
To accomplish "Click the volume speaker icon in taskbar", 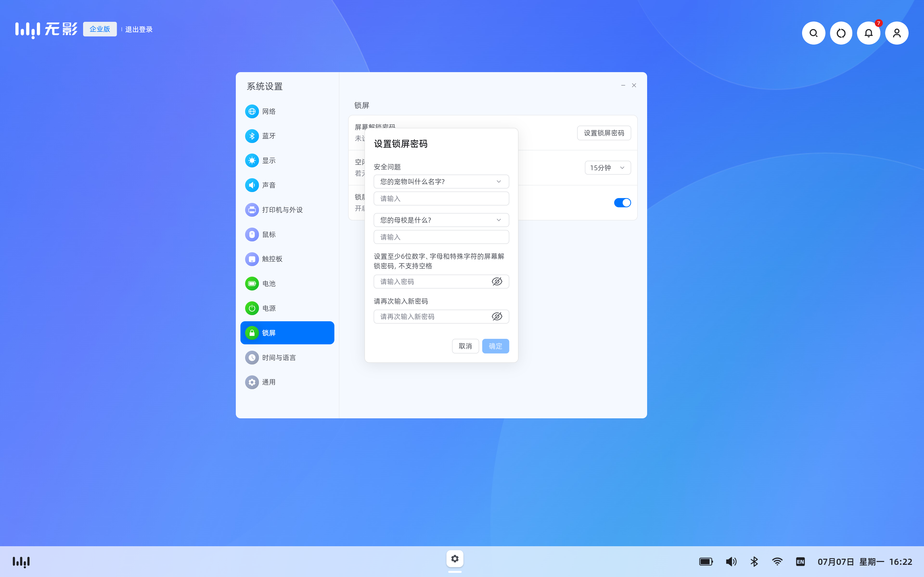I will click(x=731, y=561).
